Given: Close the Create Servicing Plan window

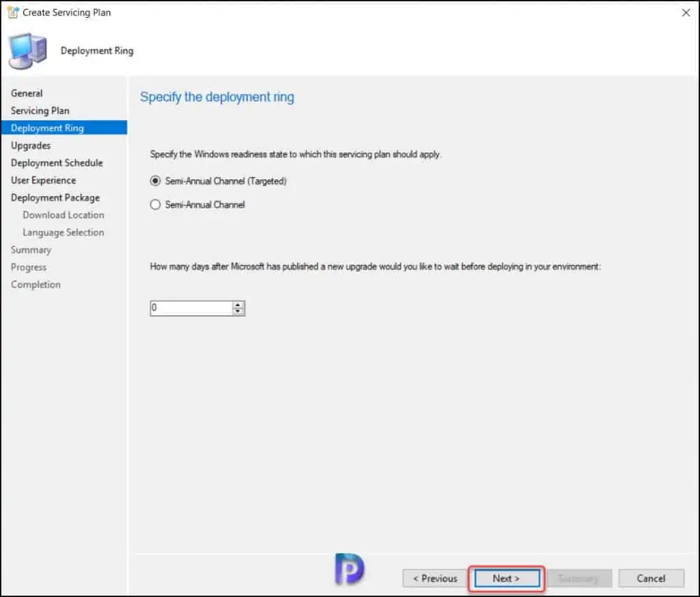Looking at the screenshot, I should coord(686,13).
